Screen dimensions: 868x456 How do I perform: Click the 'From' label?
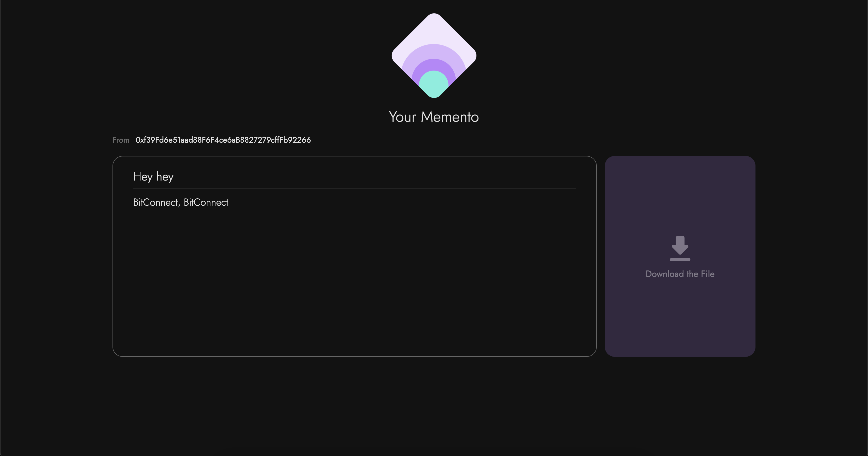(x=121, y=140)
